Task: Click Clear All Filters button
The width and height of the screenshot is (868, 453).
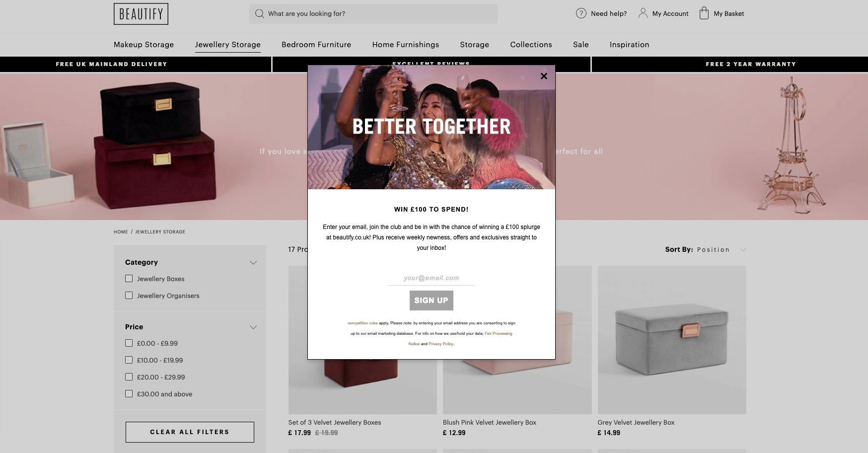Action: pos(190,432)
